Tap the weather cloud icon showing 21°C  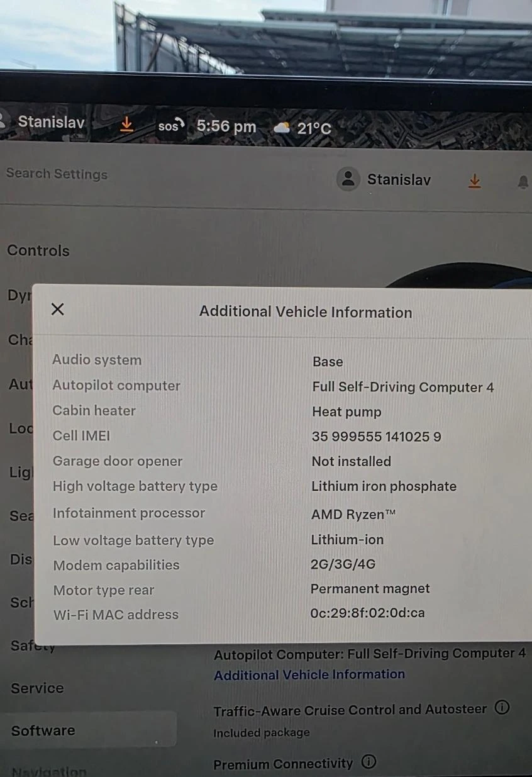(282, 128)
